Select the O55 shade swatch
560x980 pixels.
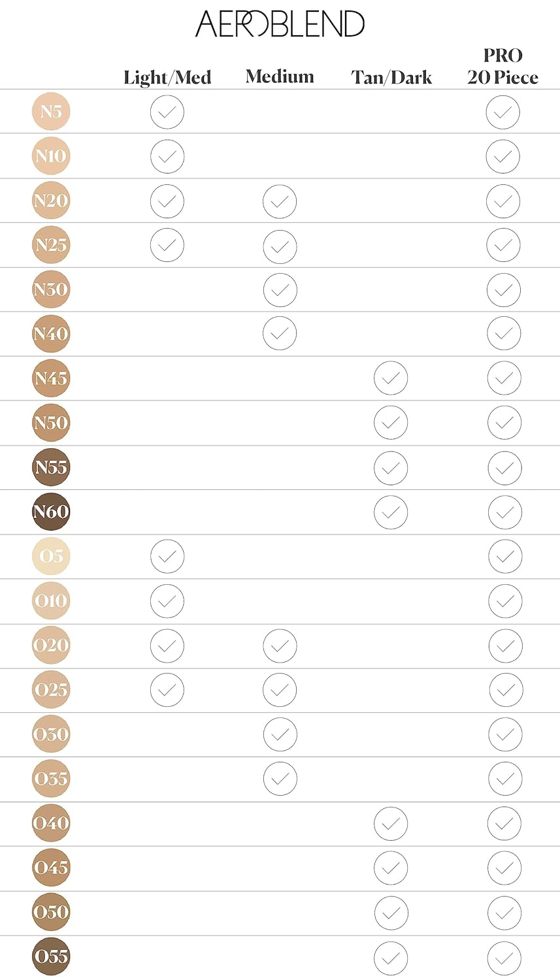point(51,956)
